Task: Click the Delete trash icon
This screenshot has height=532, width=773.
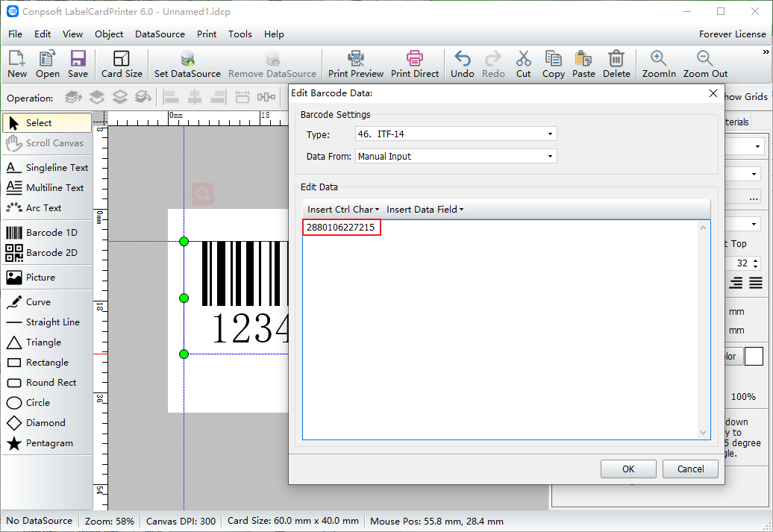Action: tap(616, 64)
